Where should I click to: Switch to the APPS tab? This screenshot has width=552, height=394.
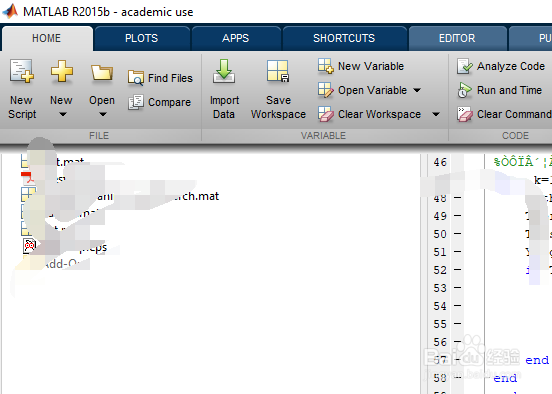(236, 38)
